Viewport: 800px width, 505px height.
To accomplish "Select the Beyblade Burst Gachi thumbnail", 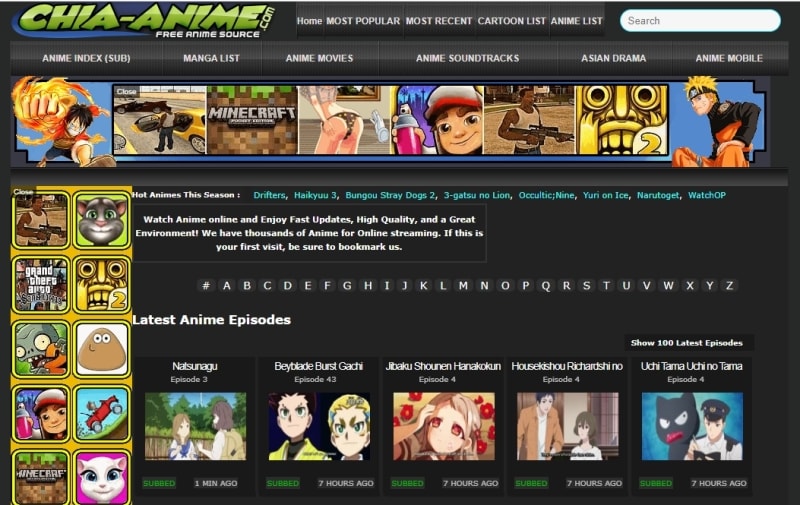I will tap(319, 426).
